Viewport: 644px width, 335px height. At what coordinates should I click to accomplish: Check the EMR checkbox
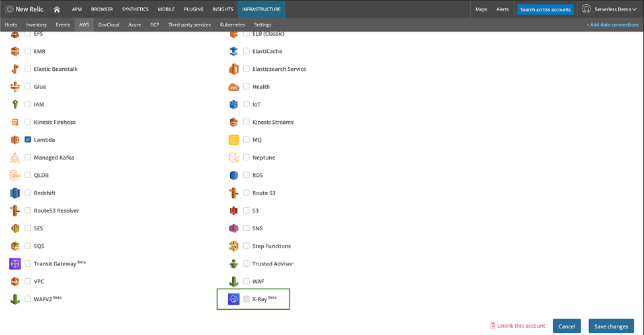click(x=28, y=51)
